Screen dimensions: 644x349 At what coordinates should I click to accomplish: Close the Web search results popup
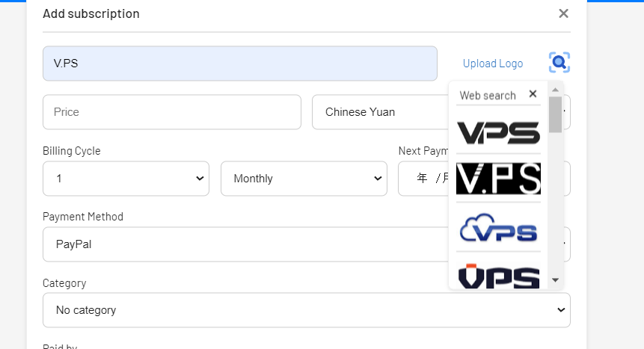coord(533,94)
